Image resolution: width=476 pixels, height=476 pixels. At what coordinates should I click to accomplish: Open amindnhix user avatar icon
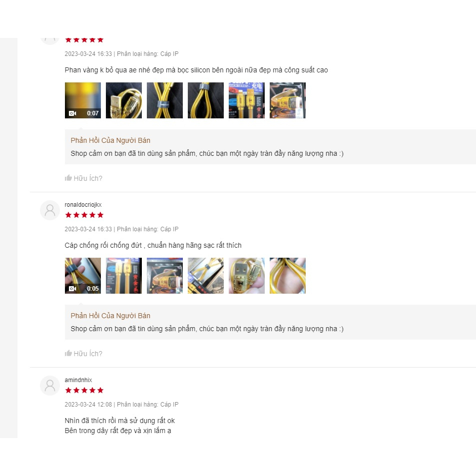50,386
